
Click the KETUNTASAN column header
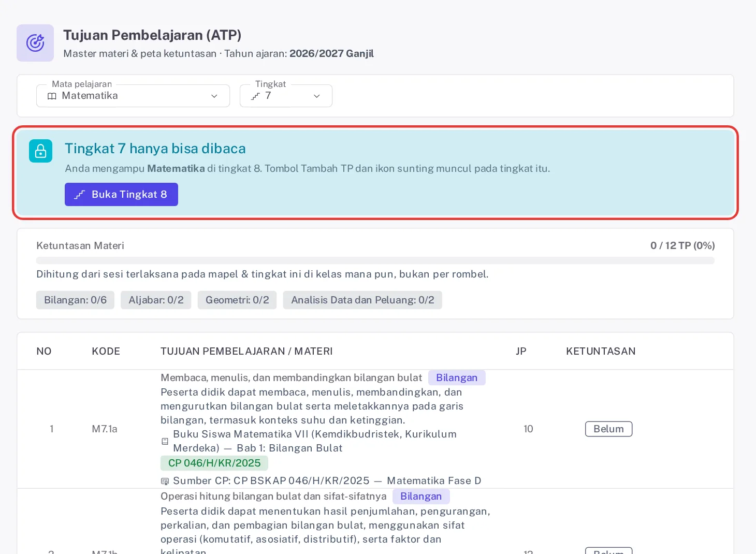pyautogui.click(x=601, y=351)
